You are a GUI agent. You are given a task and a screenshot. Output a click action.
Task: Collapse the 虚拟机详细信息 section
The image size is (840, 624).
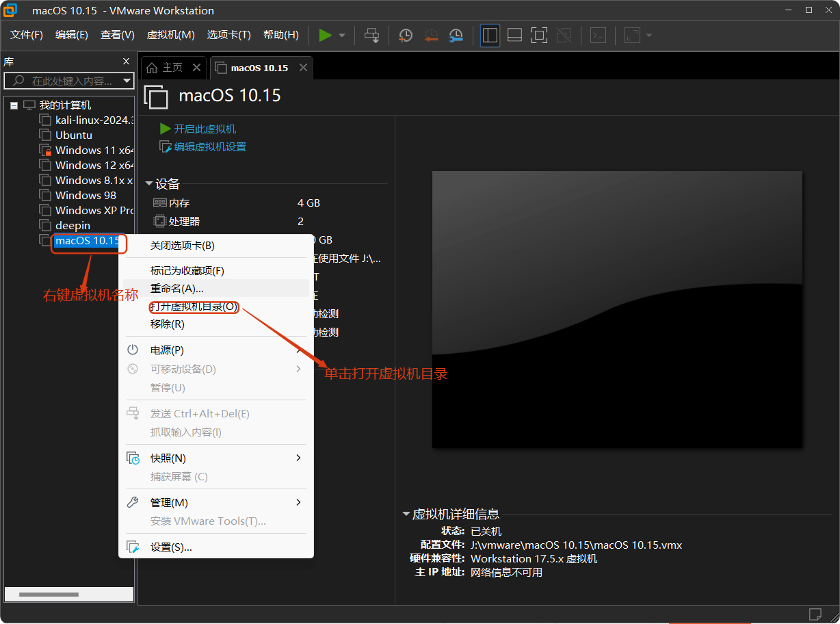405,514
